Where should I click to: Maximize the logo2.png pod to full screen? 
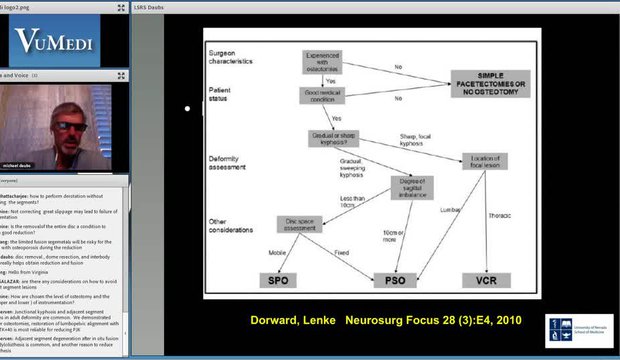pos(121,8)
